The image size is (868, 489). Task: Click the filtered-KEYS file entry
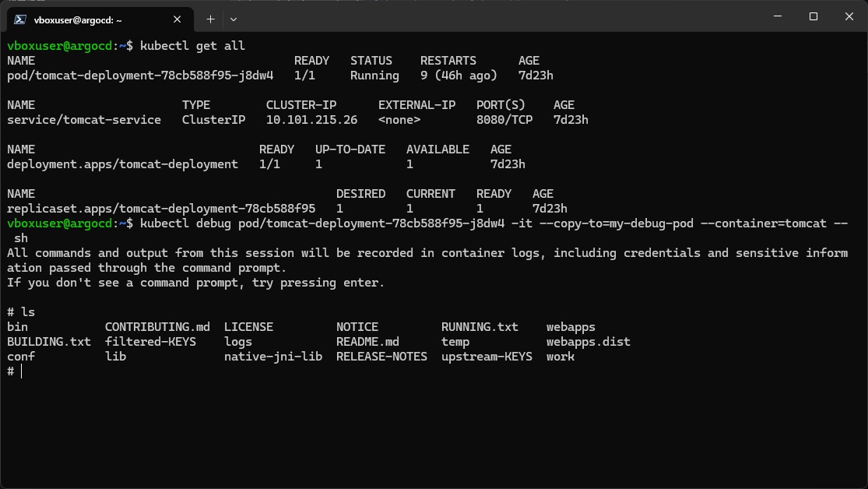150,342
